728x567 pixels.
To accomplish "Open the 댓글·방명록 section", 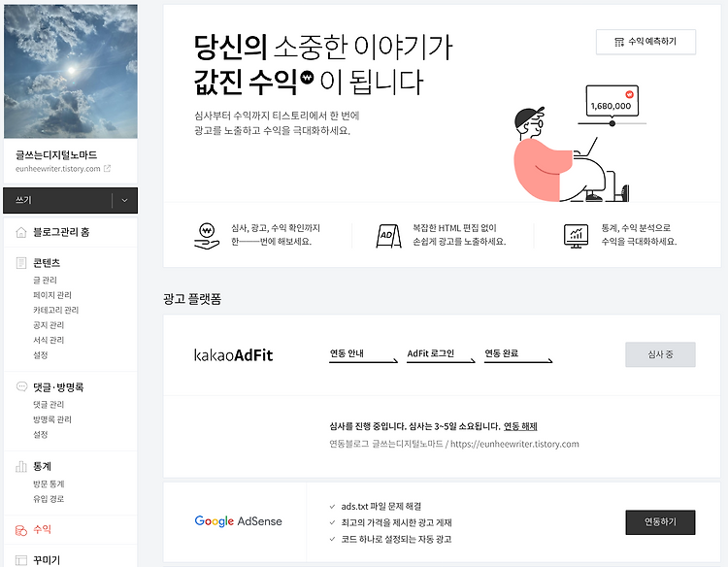I will (58, 386).
